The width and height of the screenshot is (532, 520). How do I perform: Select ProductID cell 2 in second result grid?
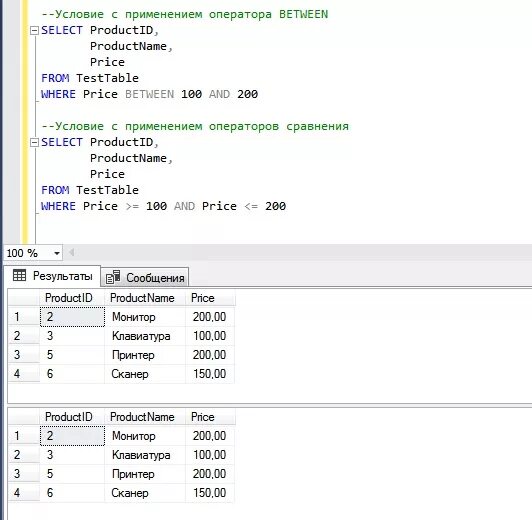[73, 436]
